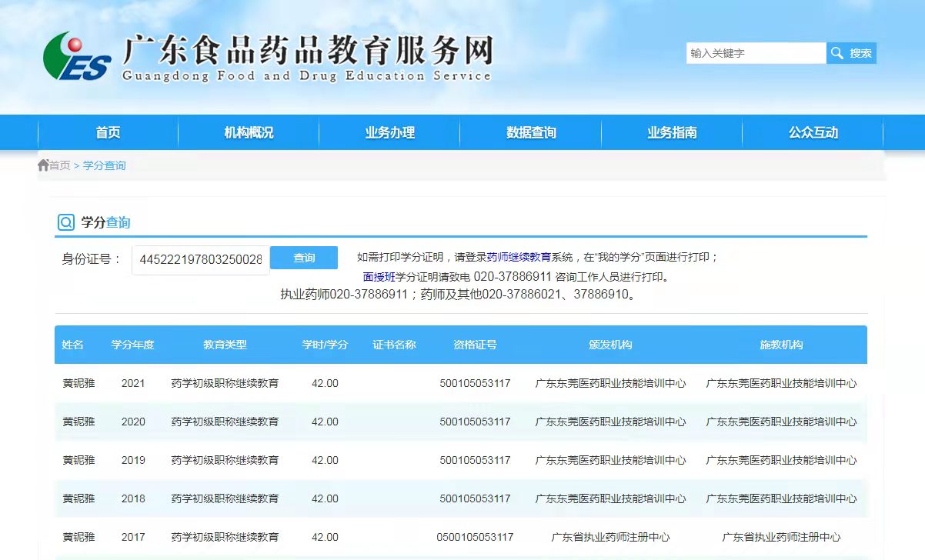Viewport: 925px width, 560px height.
Task: Open the 业务办理 navigation menu
Action: [x=389, y=132]
